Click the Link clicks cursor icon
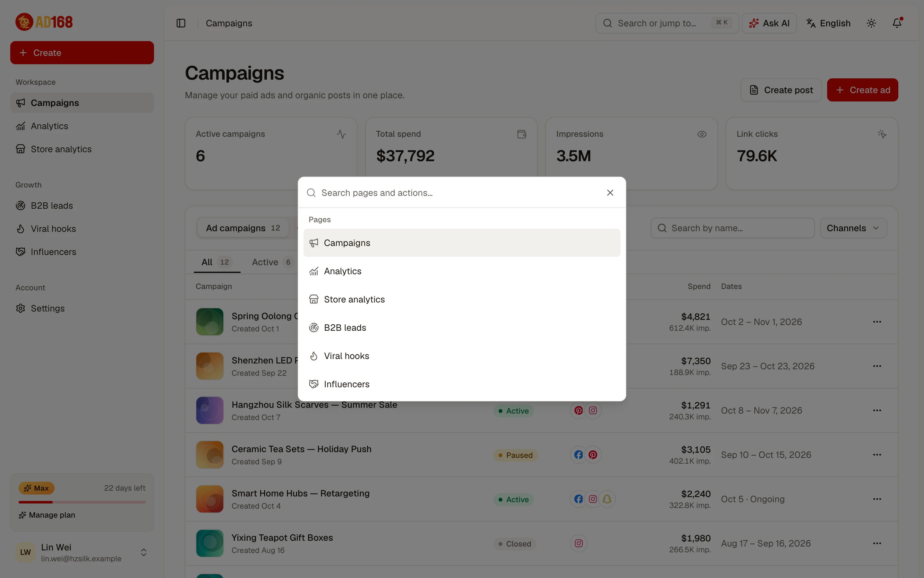This screenshot has height=578, width=924. click(x=882, y=134)
